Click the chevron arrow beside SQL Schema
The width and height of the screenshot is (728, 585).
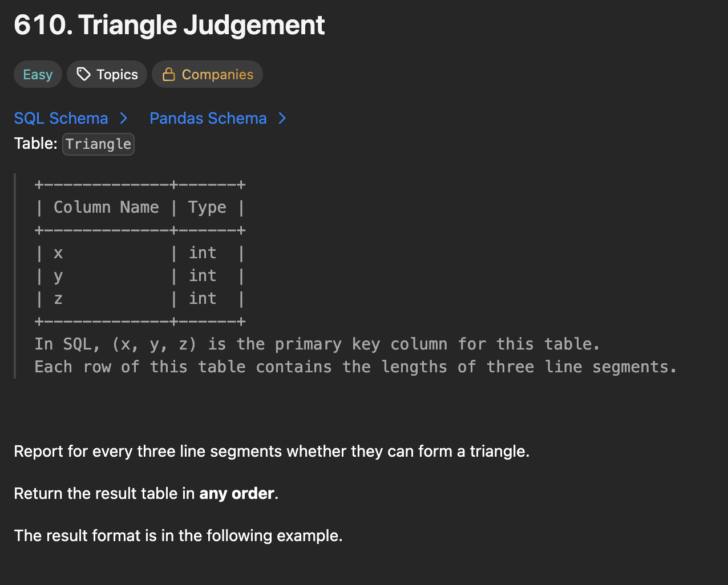pos(123,118)
